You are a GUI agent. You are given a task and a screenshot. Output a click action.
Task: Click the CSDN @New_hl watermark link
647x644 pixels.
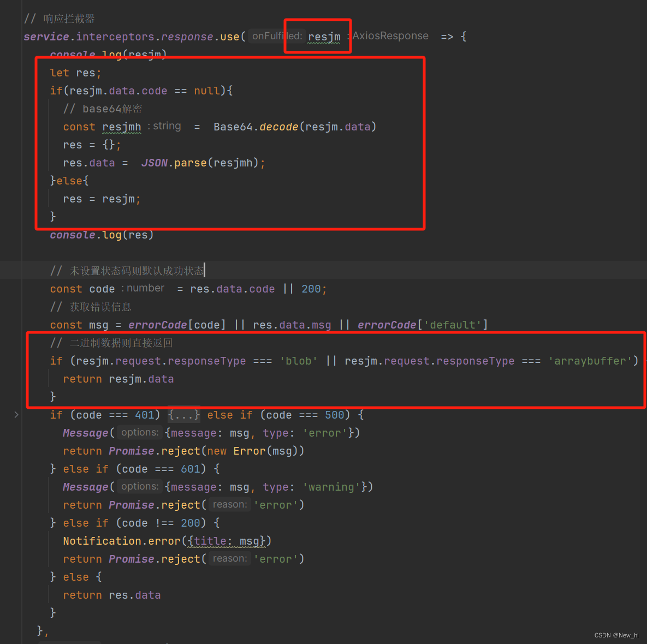click(x=617, y=635)
